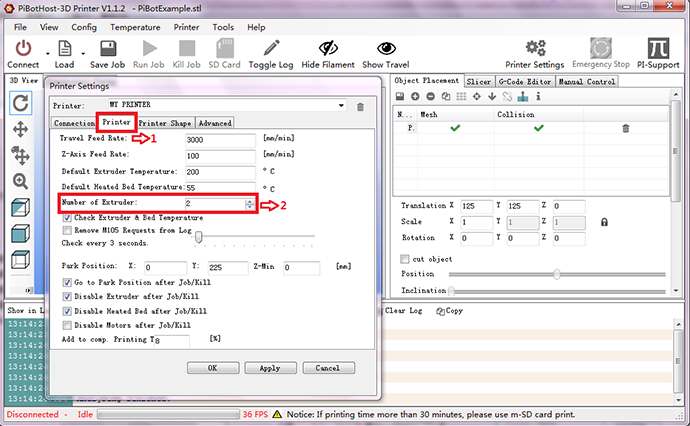Switch to the Slicer tab

[x=479, y=82]
